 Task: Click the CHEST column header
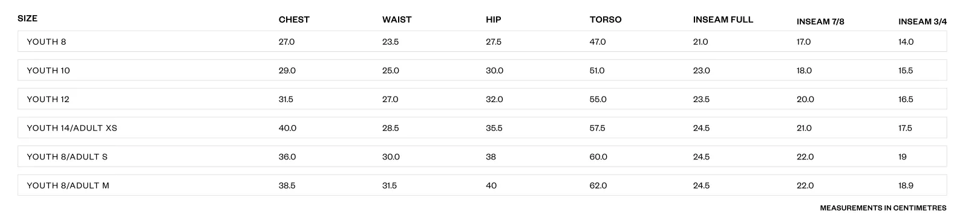pyautogui.click(x=294, y=19)
